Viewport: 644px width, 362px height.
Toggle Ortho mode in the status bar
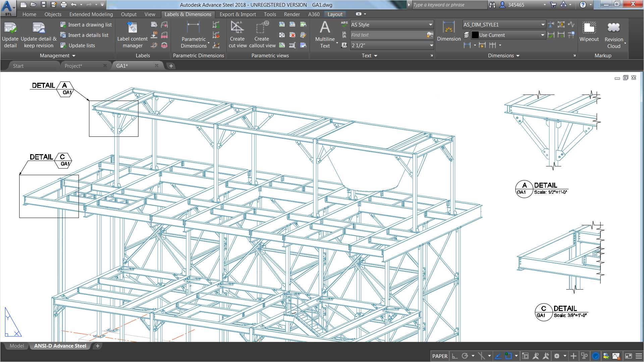[x=454, y=356]
